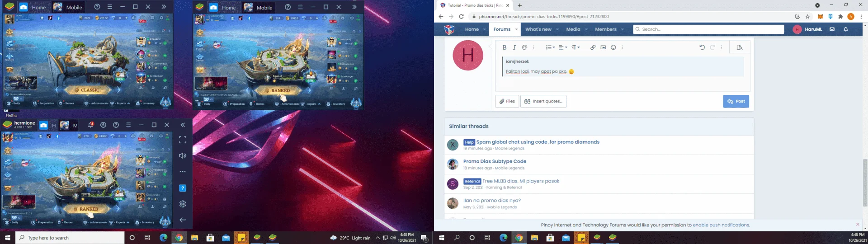Click the enable push notifications link
This screenshot has width=868, height=244.
[721, 225]
